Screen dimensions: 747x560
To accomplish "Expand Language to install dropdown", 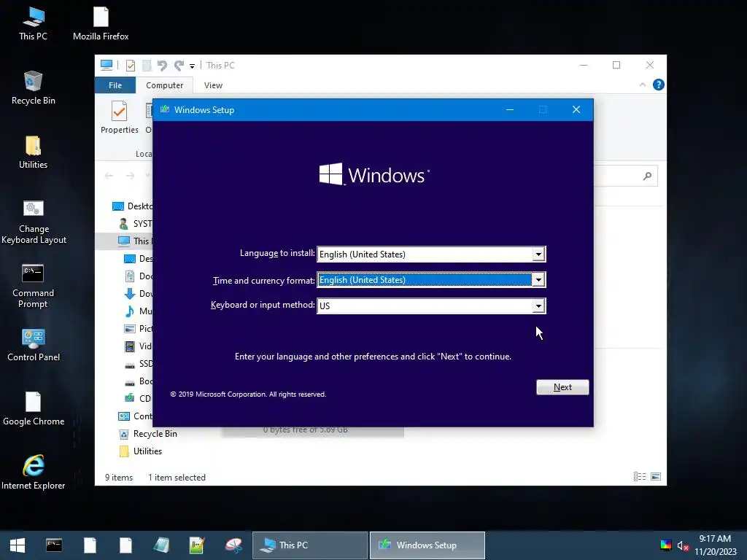I will pyautogui.click(x=538, y=254).
